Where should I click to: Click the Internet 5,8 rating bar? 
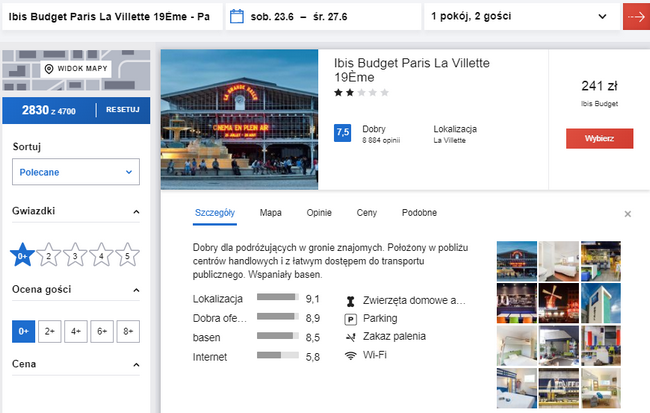pyautogui.click(x=278, y=355)
